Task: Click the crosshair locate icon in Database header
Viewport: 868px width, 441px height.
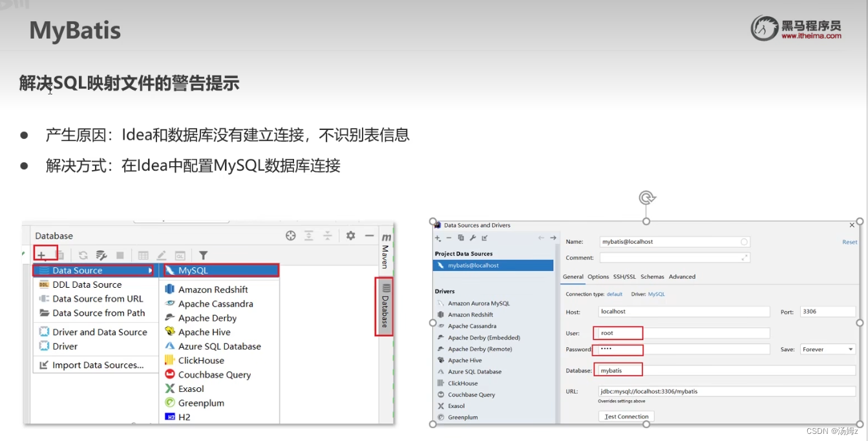Action: tap(291, 236)
